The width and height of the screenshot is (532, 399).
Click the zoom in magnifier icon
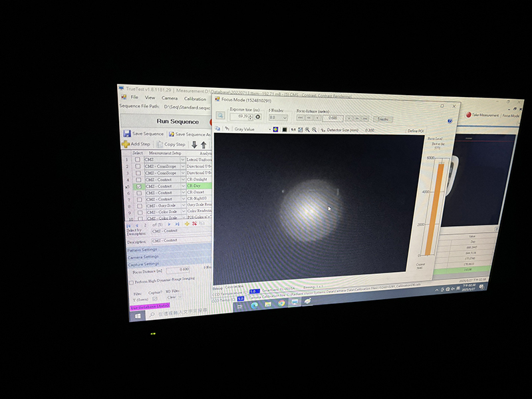[307, 130]
